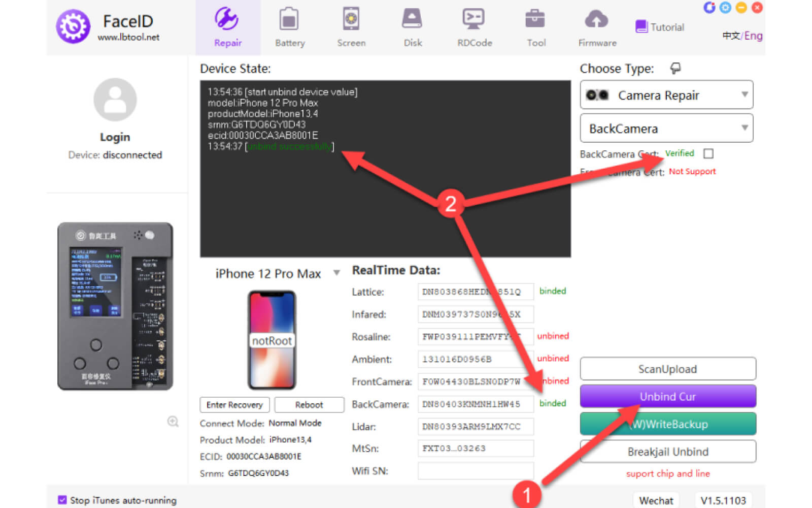The image size is (812, 508).
Task: Click the 'Device: disconnected' status text
Action: pyautogui.click(x=115, y=155)
